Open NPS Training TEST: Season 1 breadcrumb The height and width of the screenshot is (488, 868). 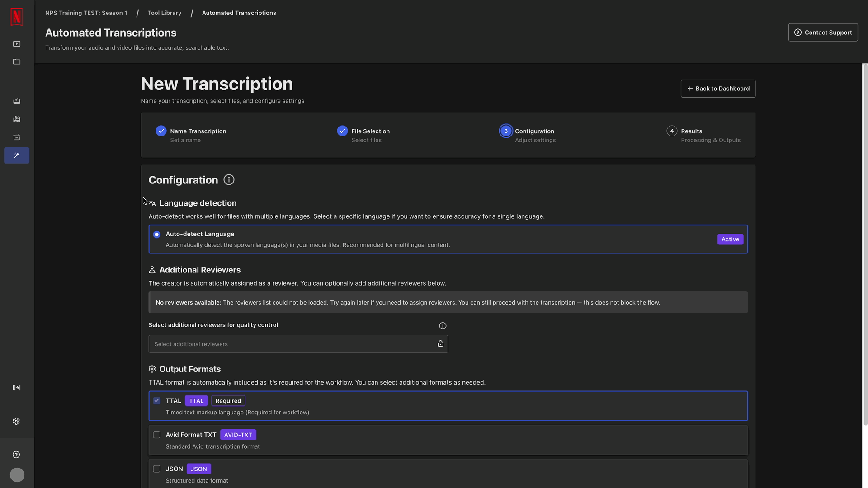[x=86, y=13]
